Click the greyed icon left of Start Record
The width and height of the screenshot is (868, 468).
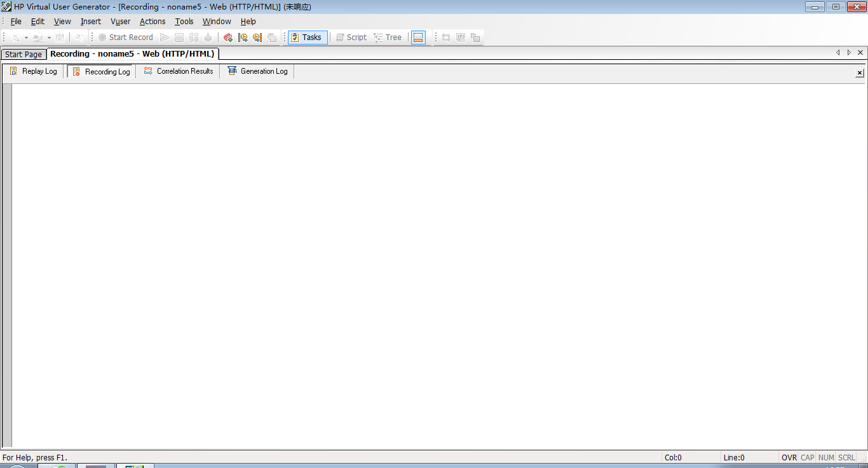click(79, 38)
